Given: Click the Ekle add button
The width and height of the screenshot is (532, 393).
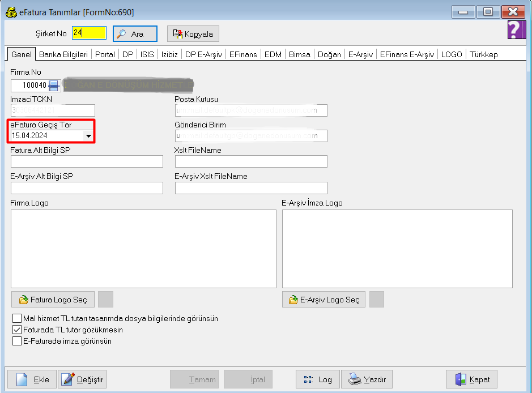Looking at the screenshot, I should tap(32, 379).
